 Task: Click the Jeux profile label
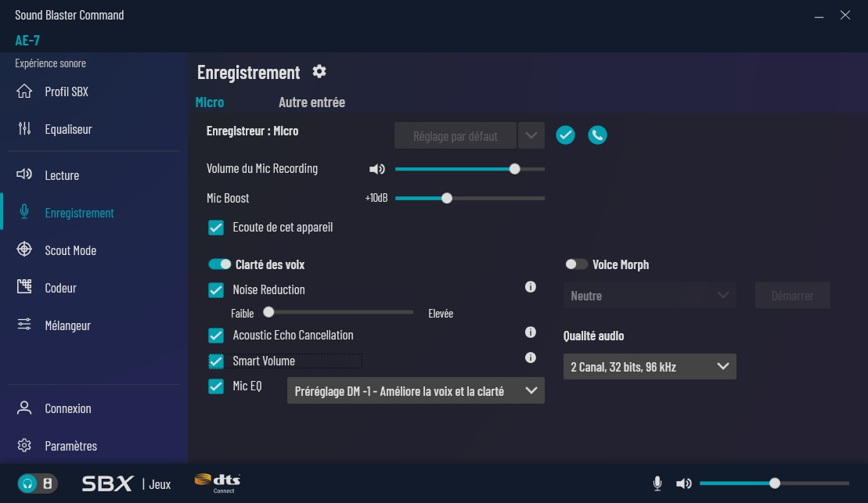(x=160, y=484)
